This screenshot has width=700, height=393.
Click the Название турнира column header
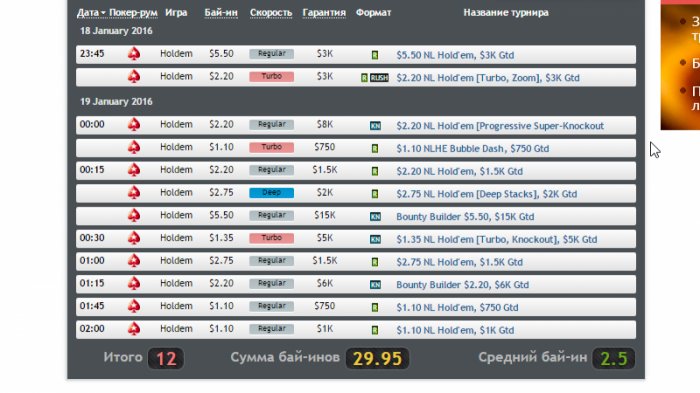[506, 13]
